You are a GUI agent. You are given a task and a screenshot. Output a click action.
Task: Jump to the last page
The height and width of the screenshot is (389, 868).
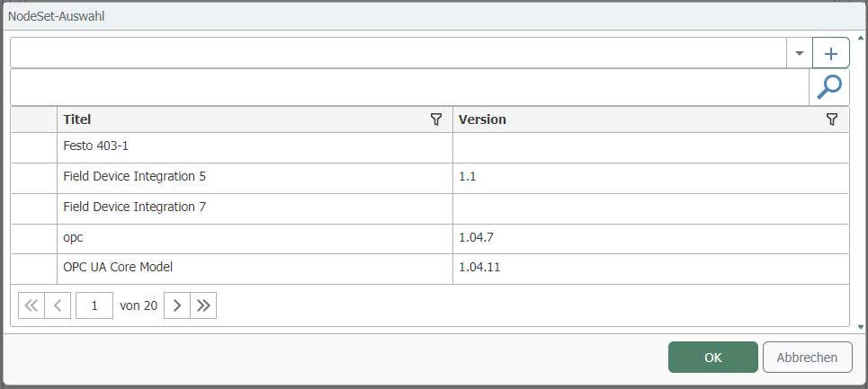[x=203, y=305]
